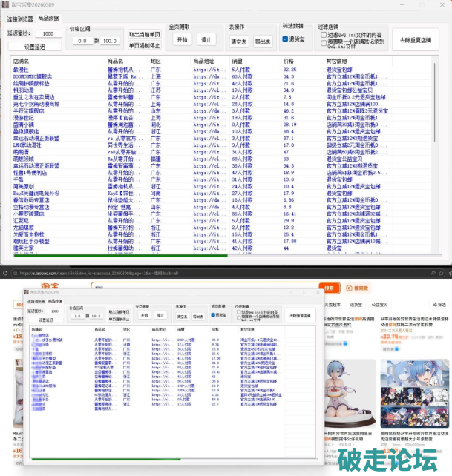
Task: Enable 每爬取一个店铺就记录 checkbox
Action: tap(324, 42)
